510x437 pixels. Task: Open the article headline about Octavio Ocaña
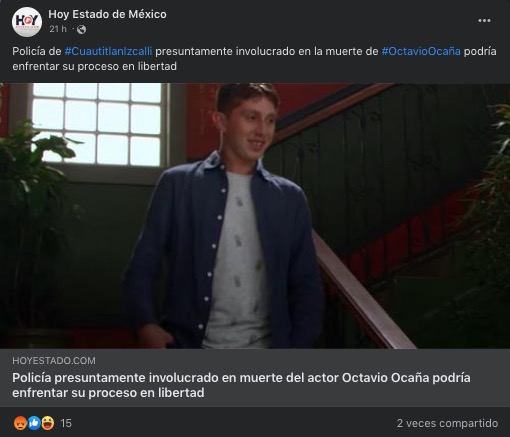pos(241,385)
